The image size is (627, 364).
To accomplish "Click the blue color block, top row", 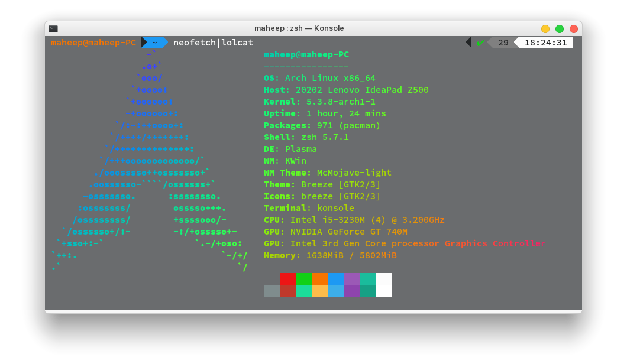I will [x=335, y=279].
